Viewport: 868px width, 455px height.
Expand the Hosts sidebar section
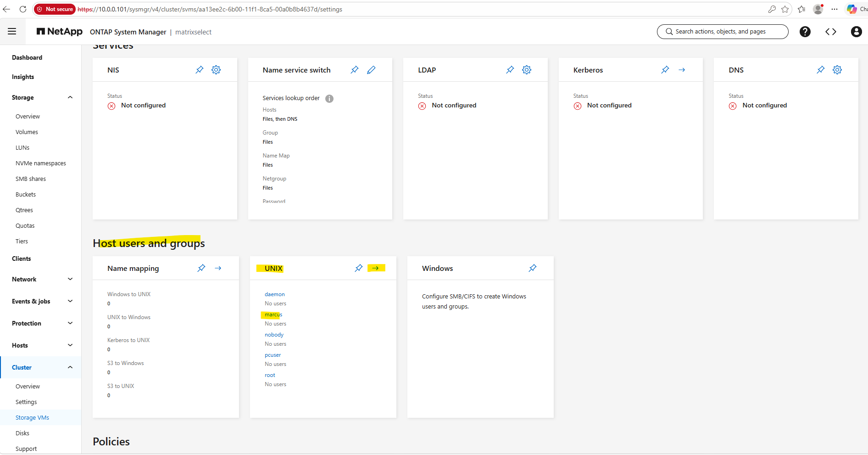[x=70, y=345]
